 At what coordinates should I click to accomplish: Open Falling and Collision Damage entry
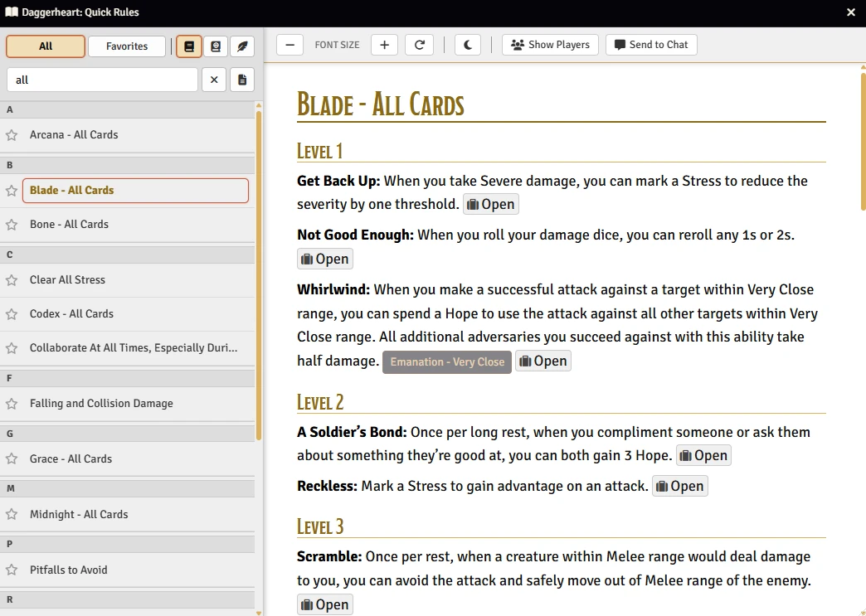[x=135, y=404]
